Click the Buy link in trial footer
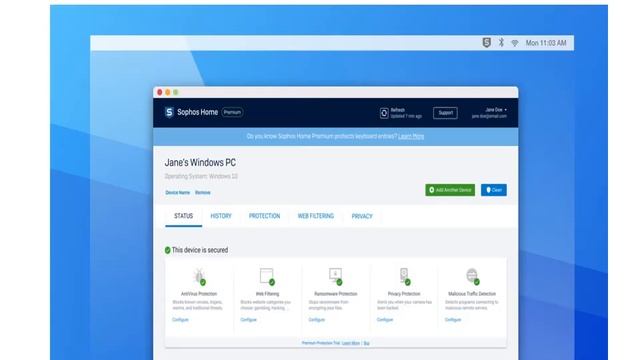This screenshot has height=360, width=640. coord(367,343)
